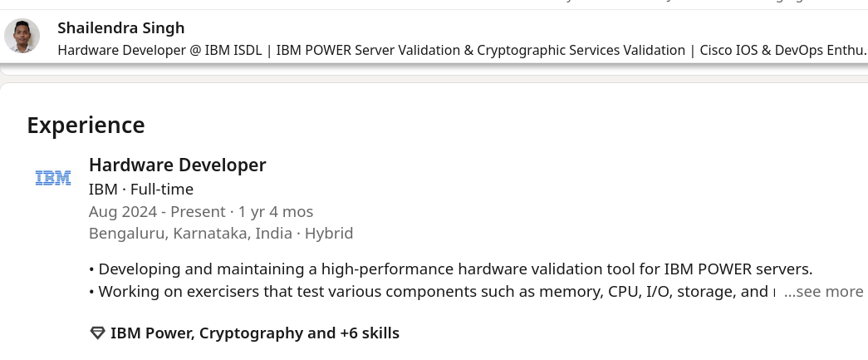Click the 'Hybrid' work type label
868x360 pixels.
tap(329, 233)
